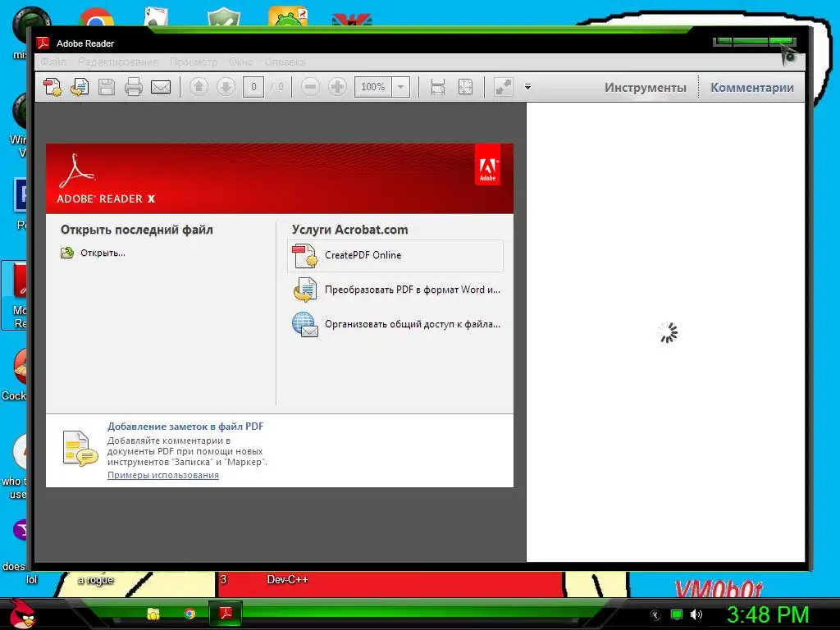
Task: Open the Chrome taskbar icon
Action: pos(189,614)
